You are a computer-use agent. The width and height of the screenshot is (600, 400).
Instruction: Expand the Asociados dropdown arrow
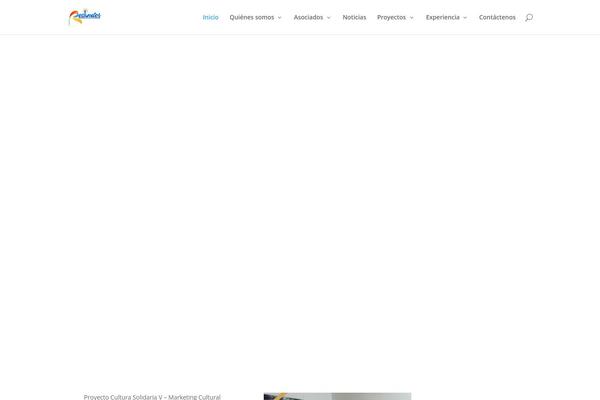(329, 18)
